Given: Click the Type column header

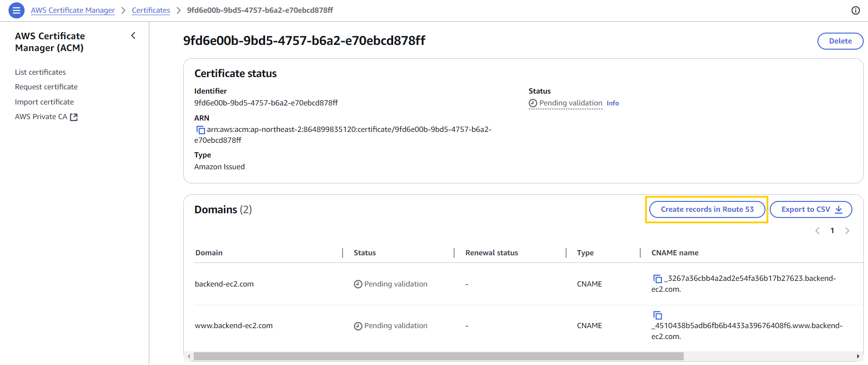Looking at the screenshot, I should pyautogui.click(x=585, y=253).
